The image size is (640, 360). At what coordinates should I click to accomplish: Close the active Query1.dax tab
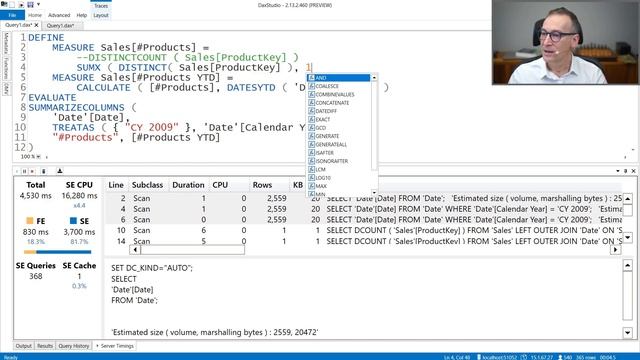36,25
